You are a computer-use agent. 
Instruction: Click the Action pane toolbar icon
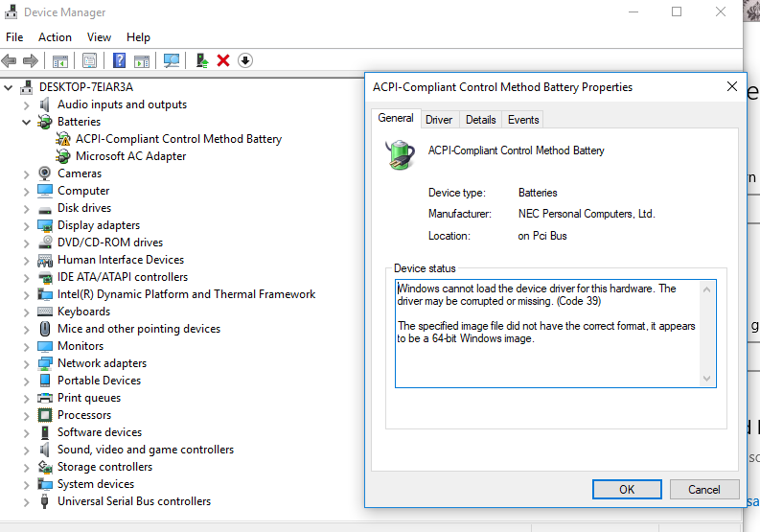142,61
